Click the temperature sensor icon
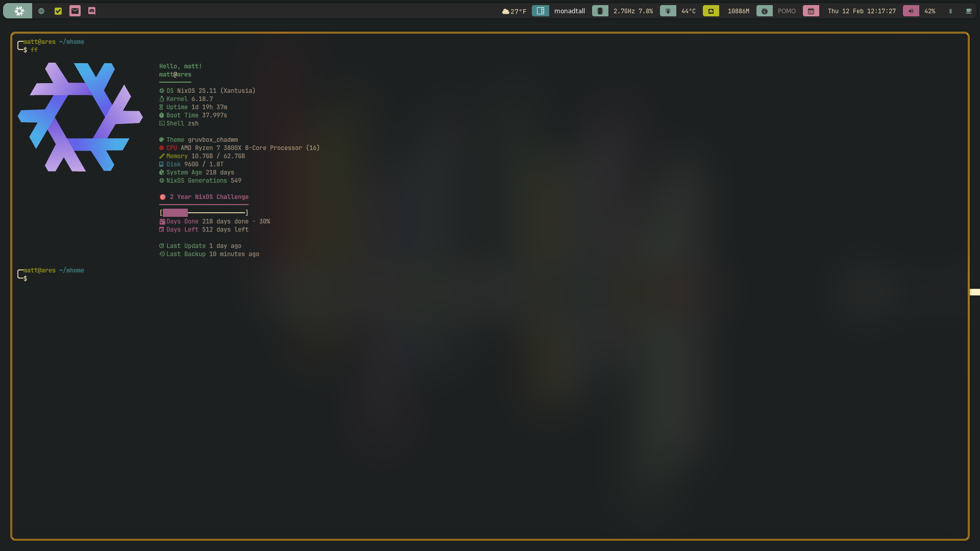Screen dimensions: 980x551 click(668, 11)
